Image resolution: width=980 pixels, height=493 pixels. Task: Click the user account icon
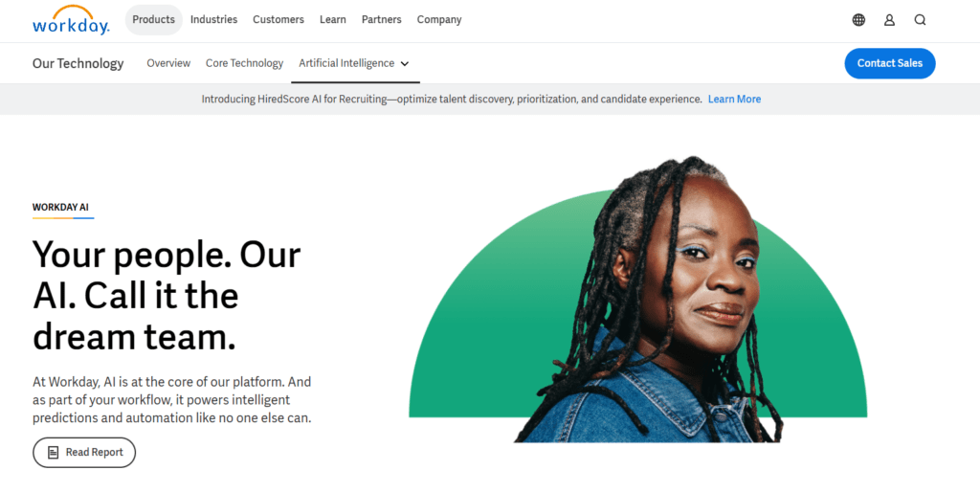(889, 20)
